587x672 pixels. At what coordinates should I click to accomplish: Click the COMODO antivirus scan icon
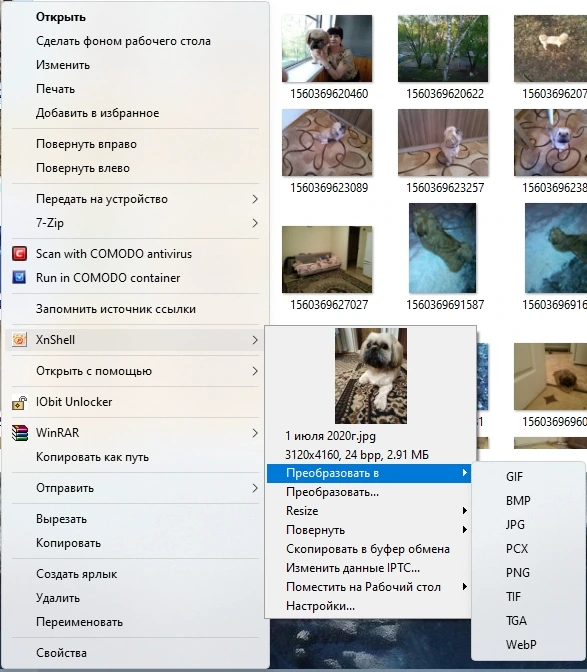(19, 254)
